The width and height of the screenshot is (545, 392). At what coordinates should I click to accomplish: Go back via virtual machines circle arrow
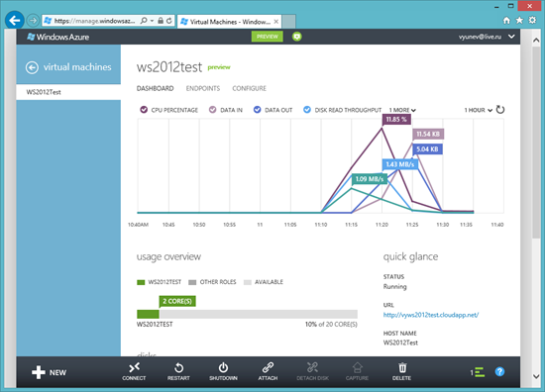32,67
